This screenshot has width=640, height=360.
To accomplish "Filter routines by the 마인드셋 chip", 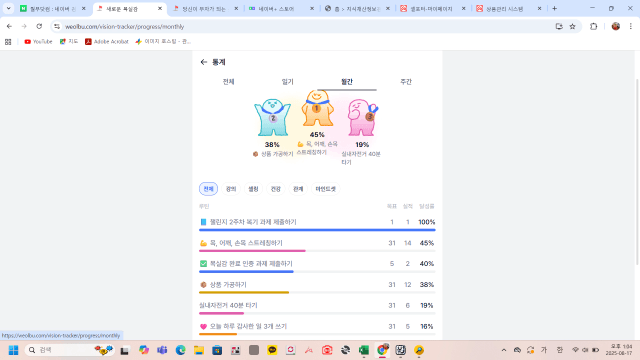I will click(x=326, y=189).
